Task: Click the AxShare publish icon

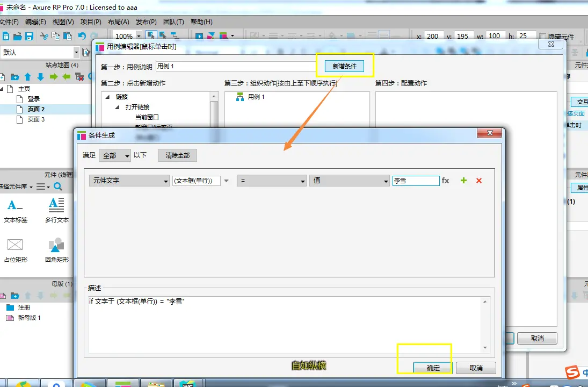Action: point(211,36)
